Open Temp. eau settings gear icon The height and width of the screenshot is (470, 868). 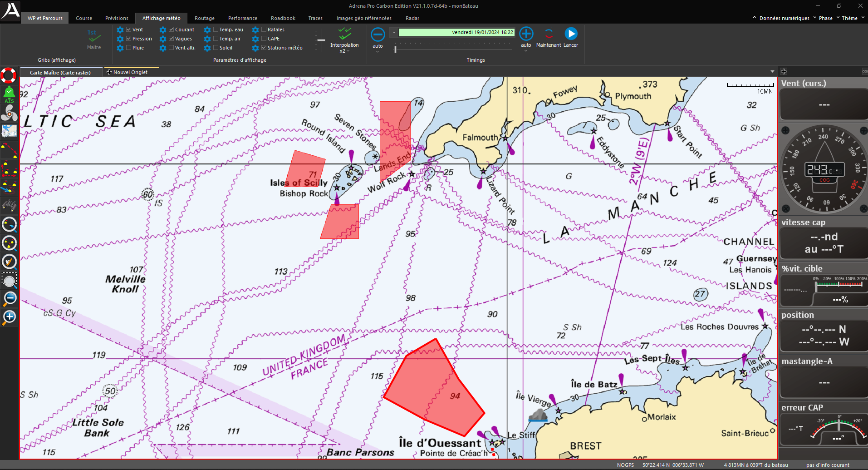tap(207, 30)
